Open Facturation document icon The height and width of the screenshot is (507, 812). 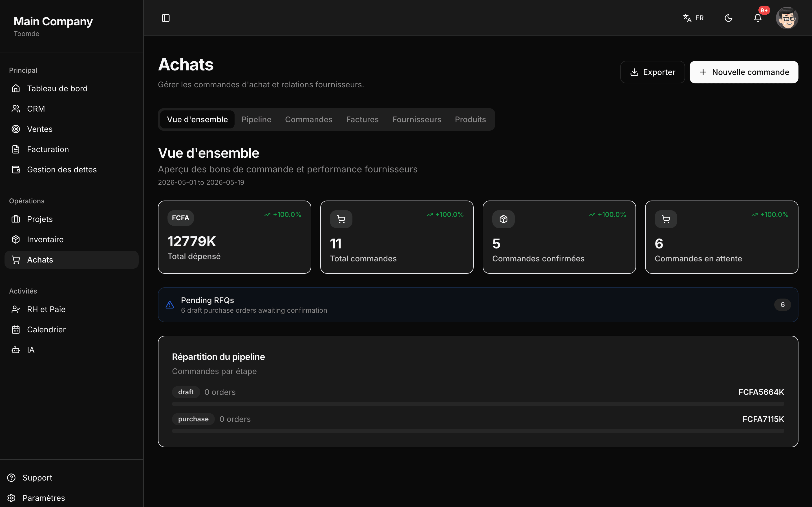pos(16,149)
